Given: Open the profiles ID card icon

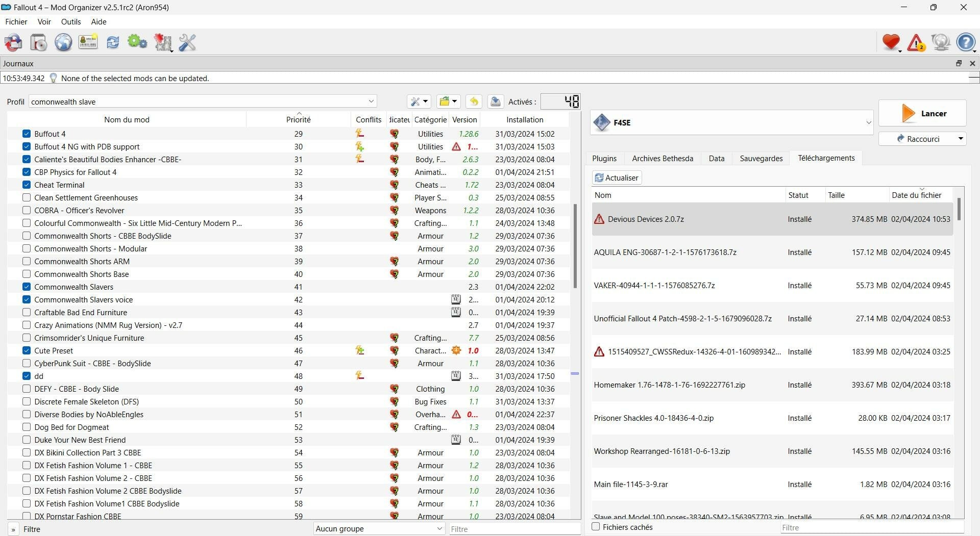Looking at the screenshot, I should coord(88,42).
